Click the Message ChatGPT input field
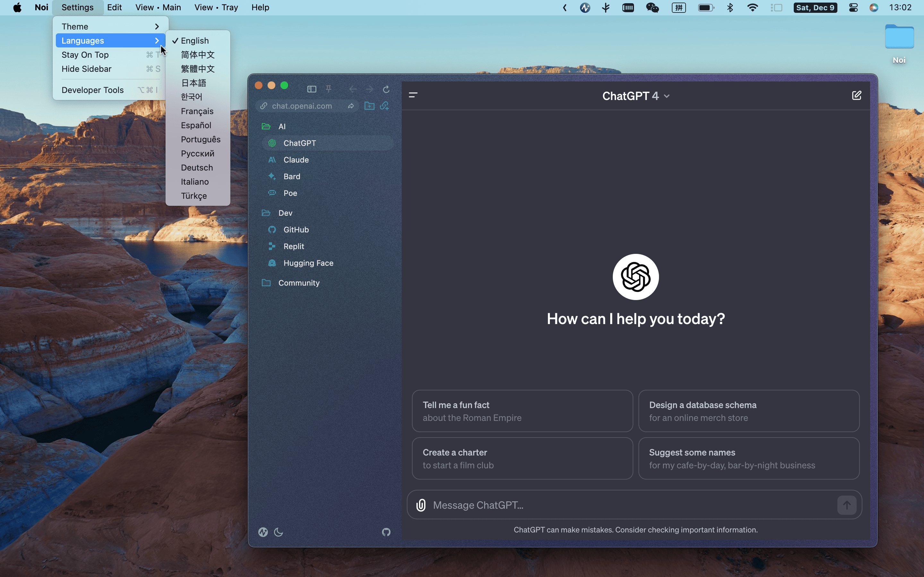924x577 pixels. coord(630,505)
